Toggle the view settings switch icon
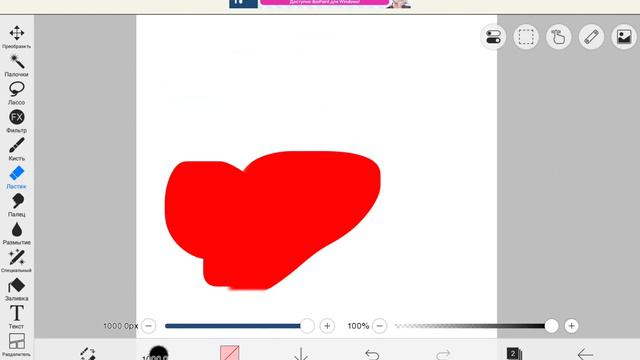The height and width of the screenshot is (360, 640). [x=493, y=37]
